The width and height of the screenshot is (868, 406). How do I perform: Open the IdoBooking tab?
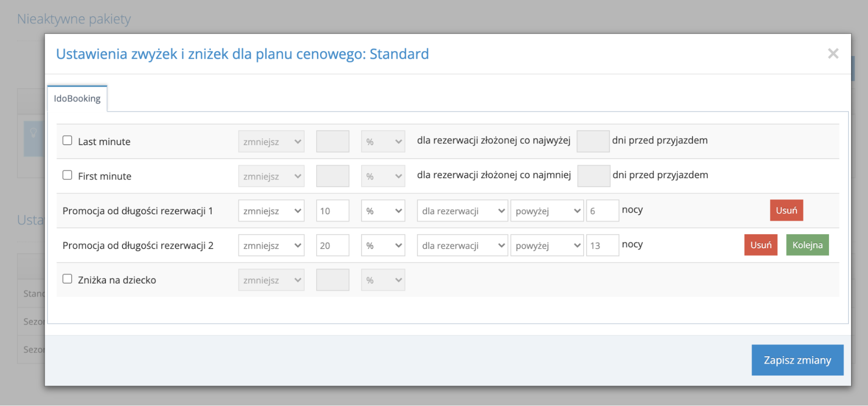[x=77, y=99]
